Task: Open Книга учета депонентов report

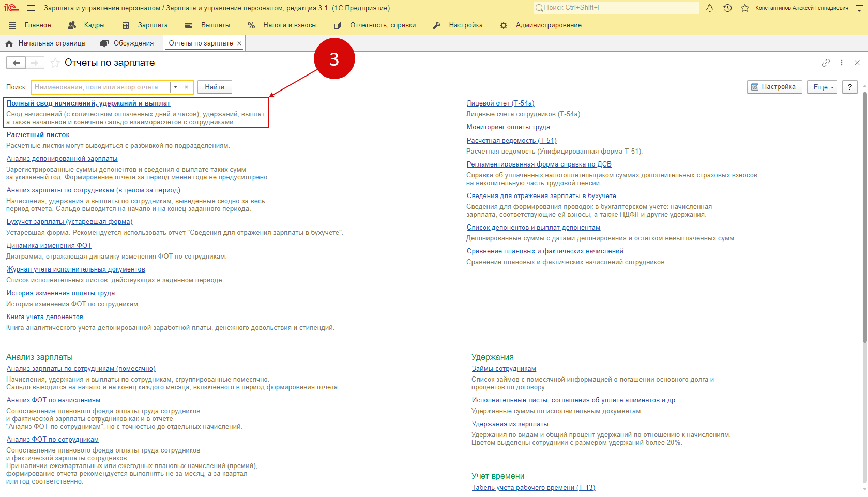Action: (x=45, y=317)
